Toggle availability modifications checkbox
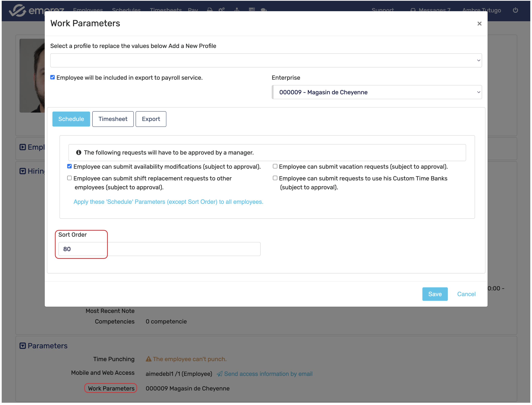This screenshot has height=405, width=532. 69,166
